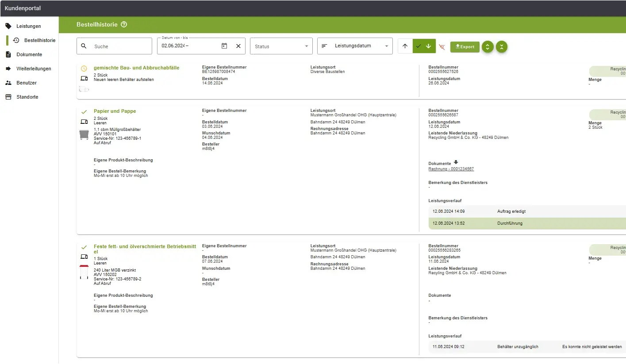Open the calendar date picker icon
Viewport: 626px width, 364px height.
(224, 46)
